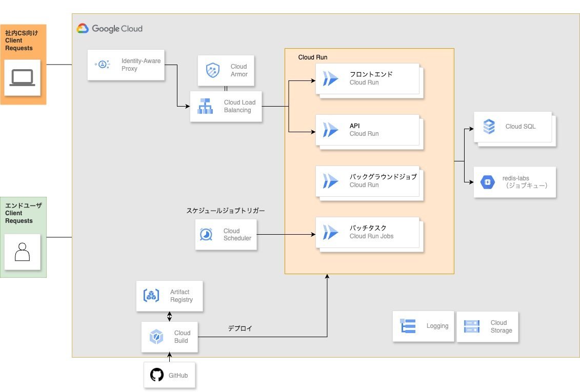Select the laptop icon for 社内CS向け clients

[22, 77]
